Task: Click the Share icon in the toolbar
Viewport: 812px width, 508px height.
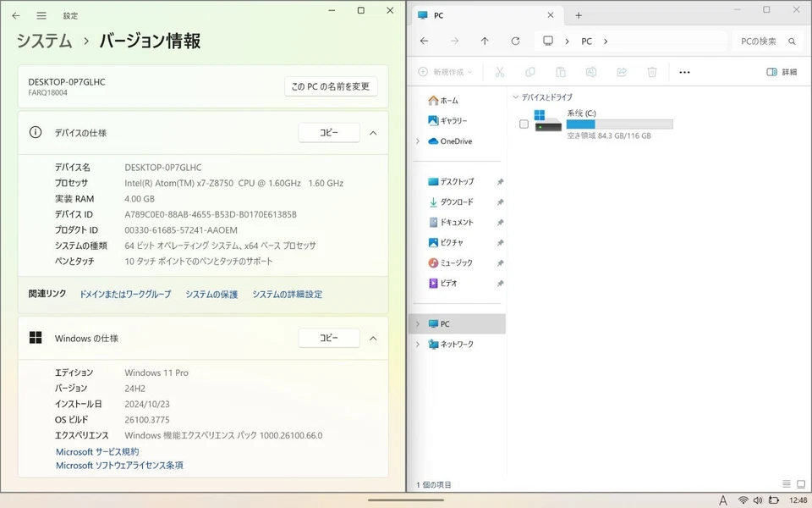Action: [622, 72]
